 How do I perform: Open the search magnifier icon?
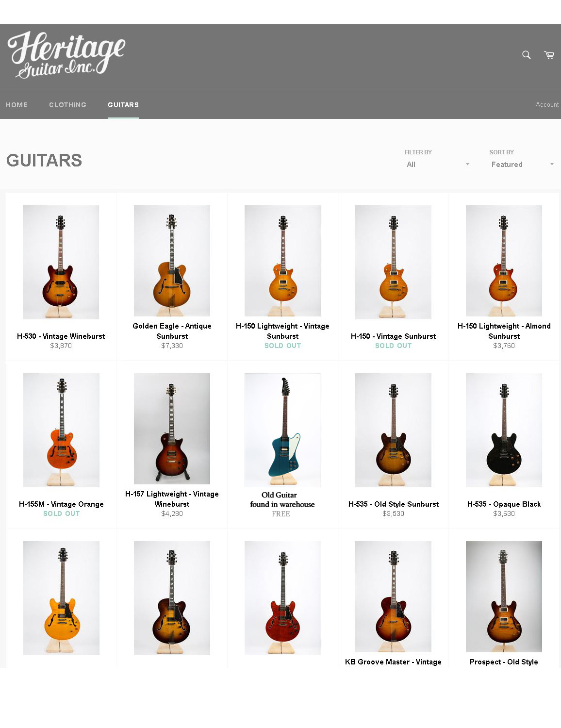[526, 55]
